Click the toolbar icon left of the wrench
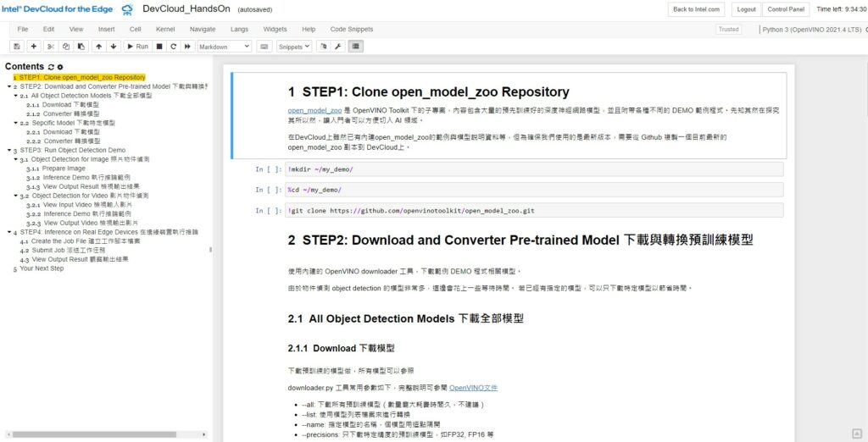Screen dimensions: 868x442 [324, 47]
